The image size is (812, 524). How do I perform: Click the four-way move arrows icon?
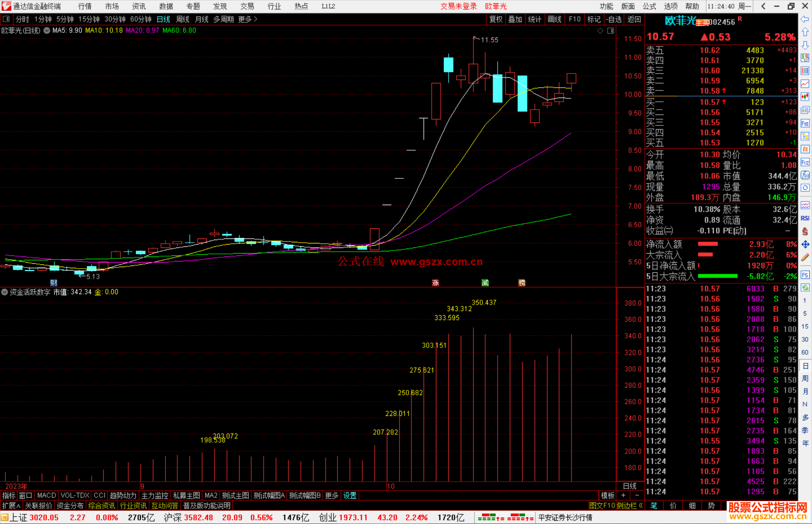coord(805,245)
